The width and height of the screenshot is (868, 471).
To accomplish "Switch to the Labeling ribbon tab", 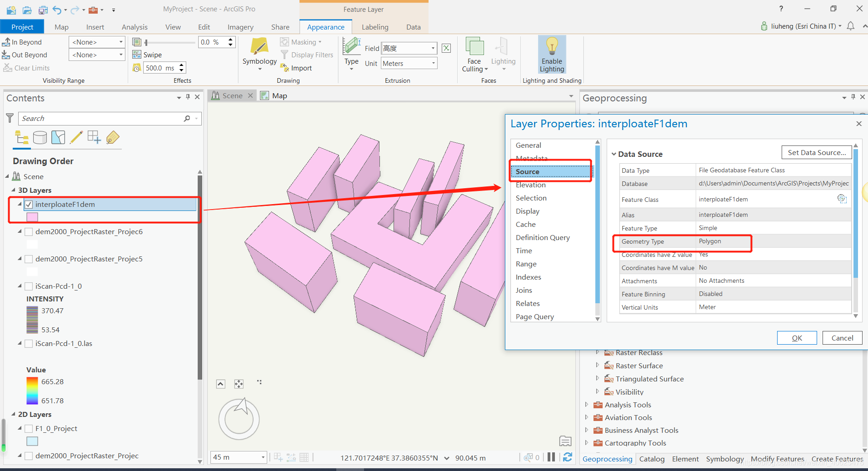I will (374, 27).
